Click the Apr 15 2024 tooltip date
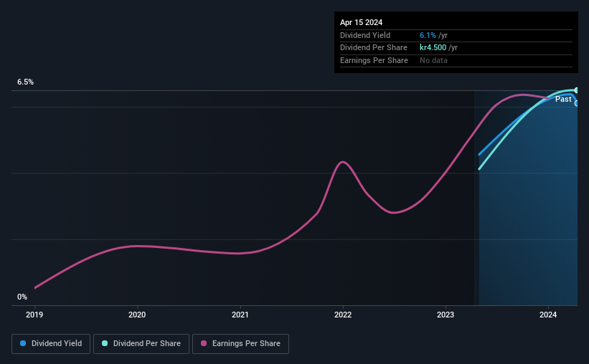This screenshot has width=589, height=364. 362,22
